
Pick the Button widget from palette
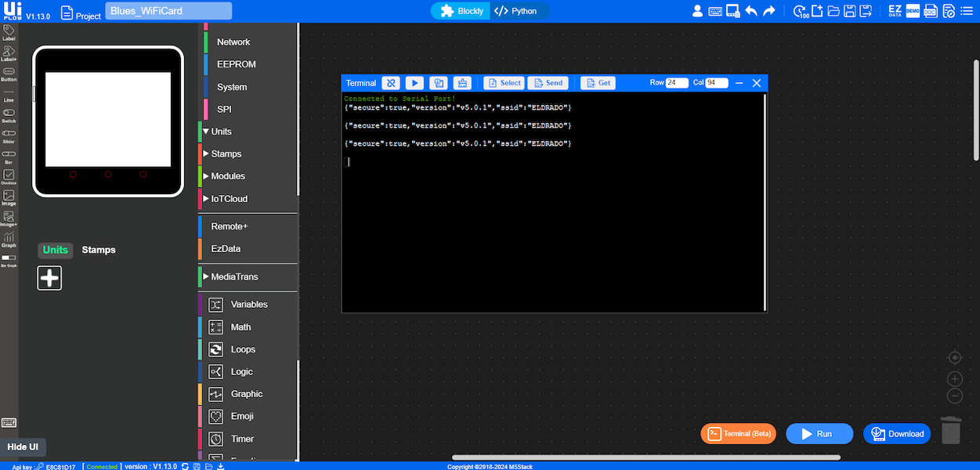point(9,74)
